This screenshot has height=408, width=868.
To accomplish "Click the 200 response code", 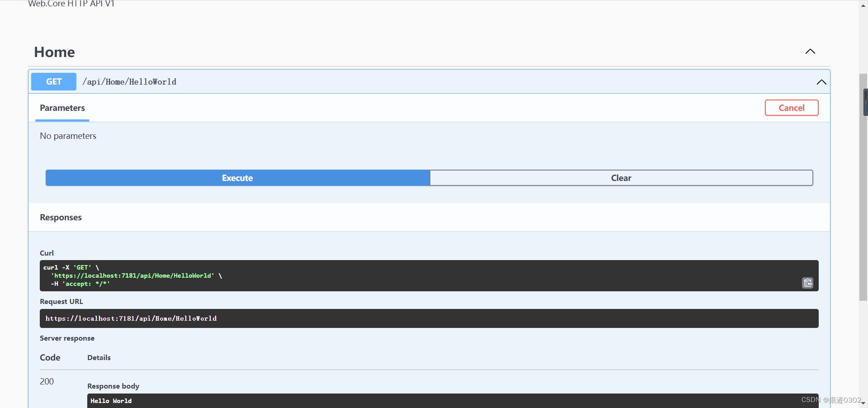I will click(46, 381).
